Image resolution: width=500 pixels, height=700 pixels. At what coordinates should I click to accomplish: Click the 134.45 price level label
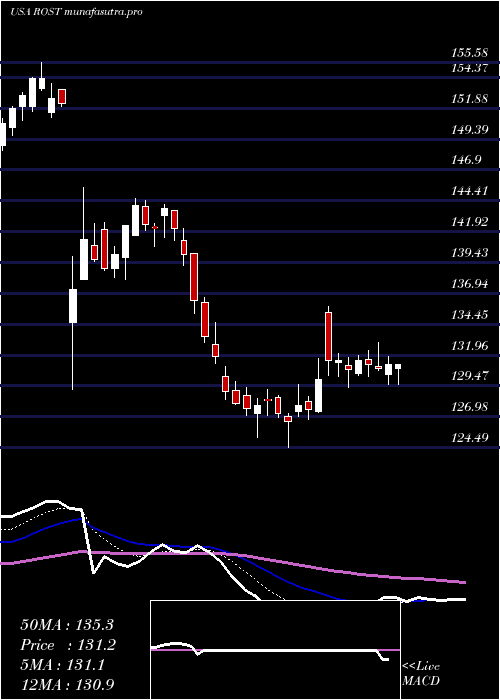tap(469, 315)
